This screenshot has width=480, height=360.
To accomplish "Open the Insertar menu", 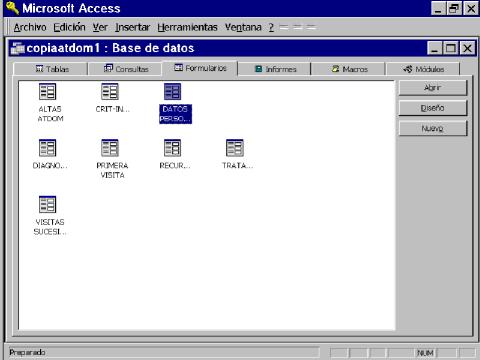I will click(132, 27).
